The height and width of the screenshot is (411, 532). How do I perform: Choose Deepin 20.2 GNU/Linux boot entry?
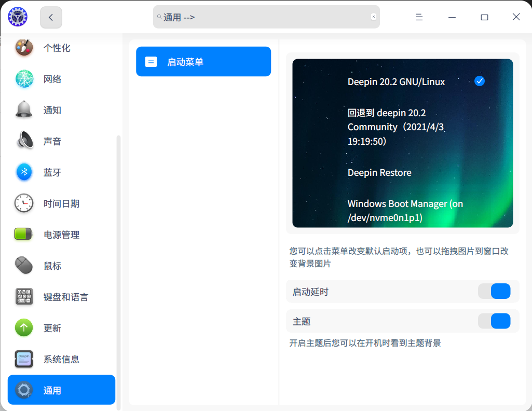pyautogui.click(x=397, y=81)
